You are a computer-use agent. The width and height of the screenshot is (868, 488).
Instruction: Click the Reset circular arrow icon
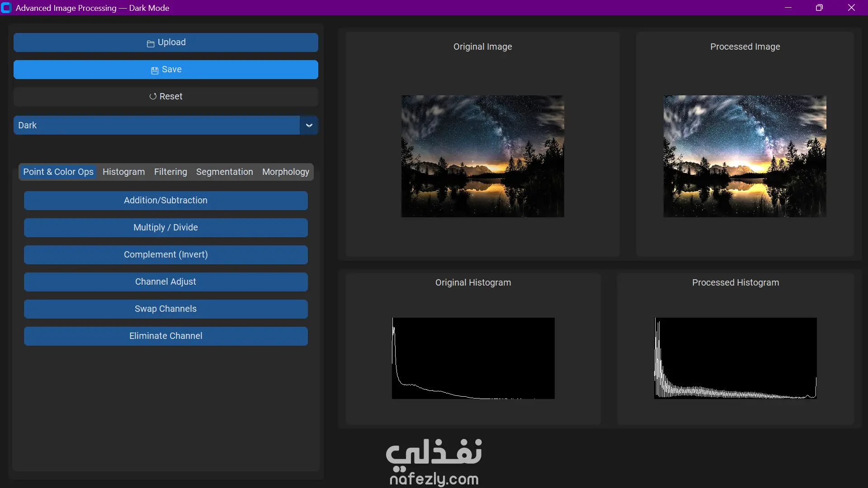point(153,97)
